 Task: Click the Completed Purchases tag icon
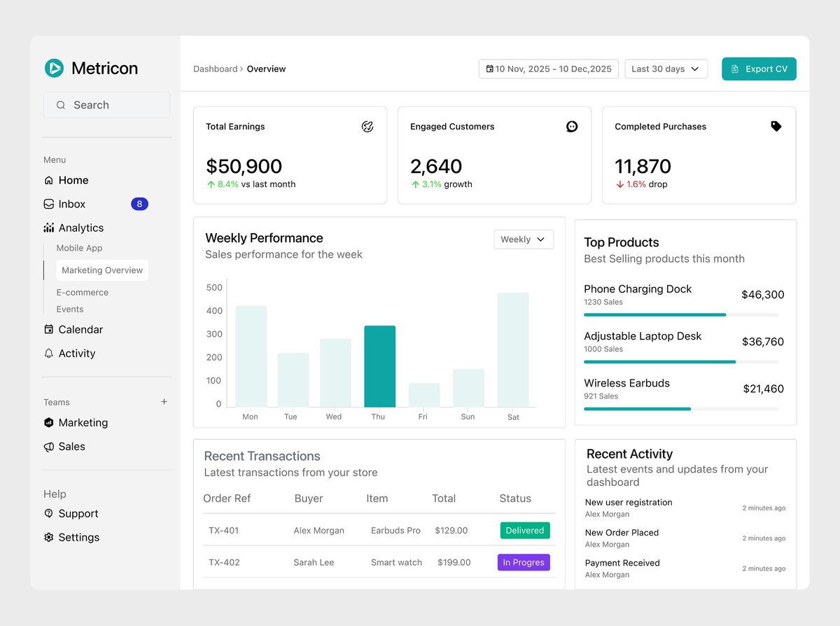coord(776,127)
